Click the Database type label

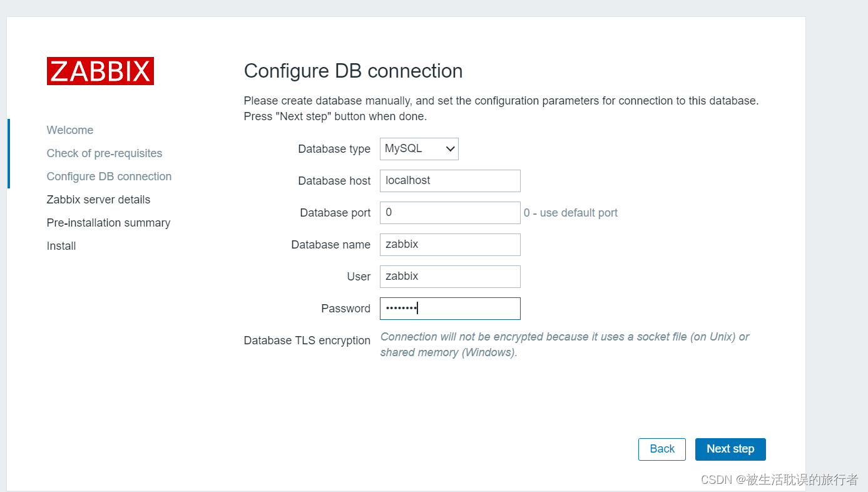[334, 149]
